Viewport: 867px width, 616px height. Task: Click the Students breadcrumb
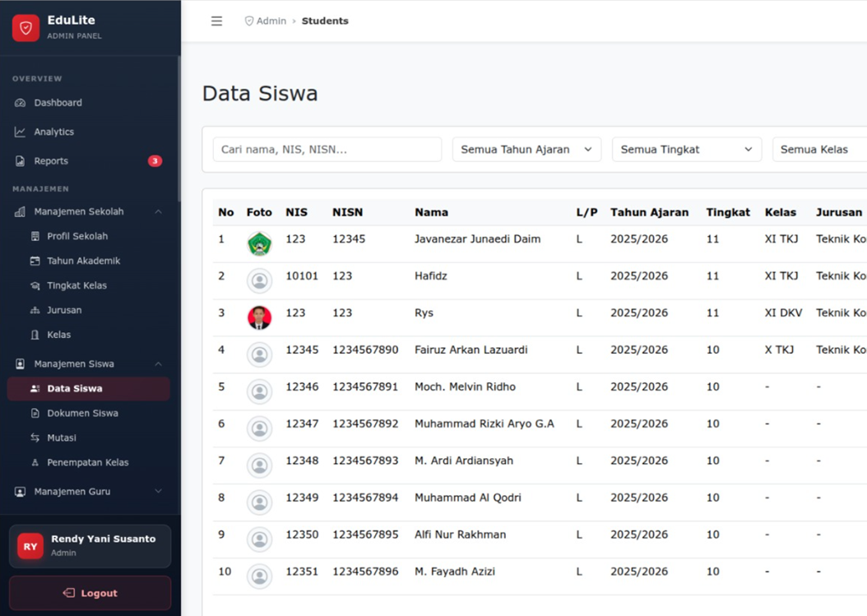tap(325, 21)
